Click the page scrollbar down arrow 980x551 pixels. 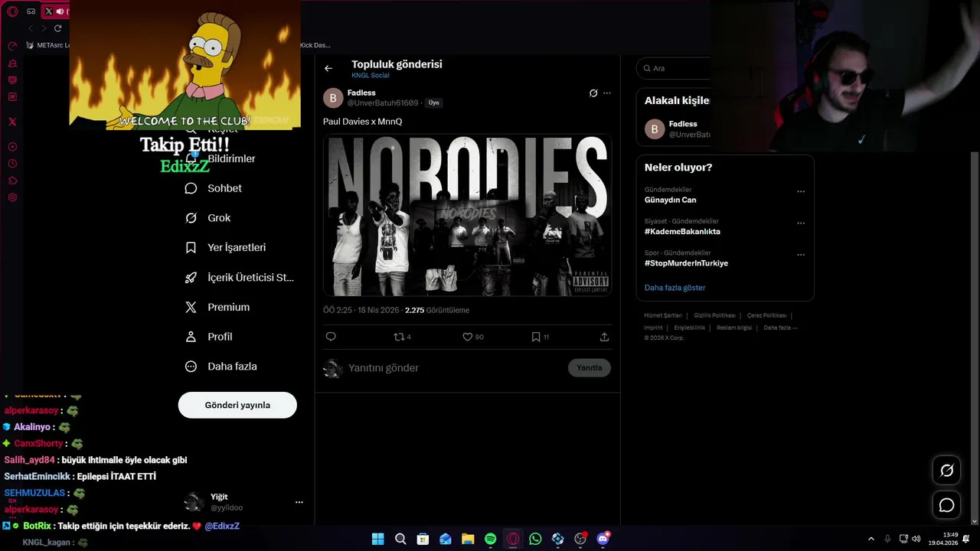pos(975,520)
